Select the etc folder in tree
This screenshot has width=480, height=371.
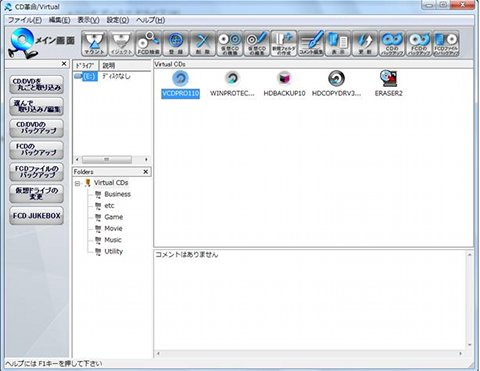pyautogui.click(x=109, y=206)
